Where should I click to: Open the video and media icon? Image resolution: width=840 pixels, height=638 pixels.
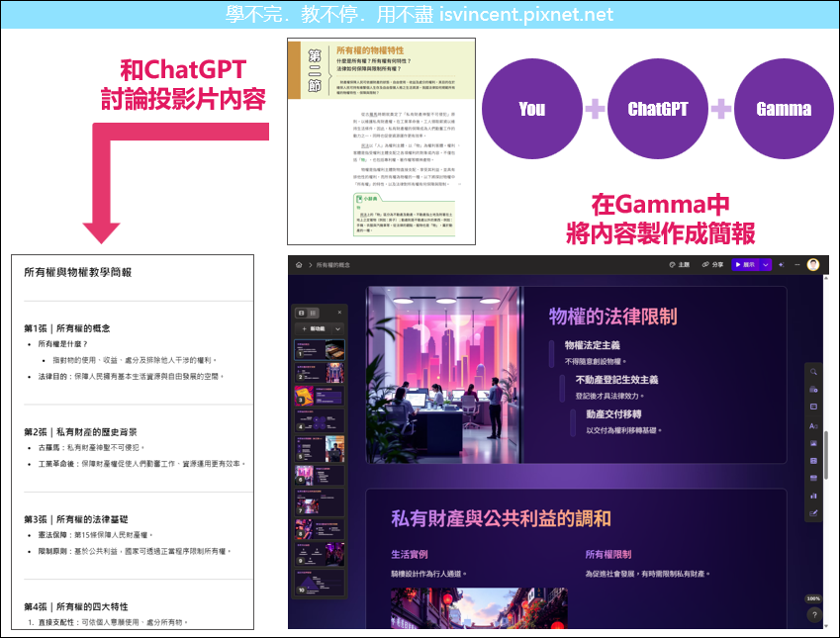813,461
